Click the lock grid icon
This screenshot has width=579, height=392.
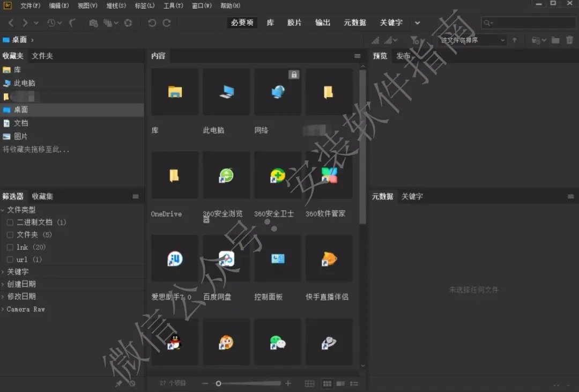[309, 383]
